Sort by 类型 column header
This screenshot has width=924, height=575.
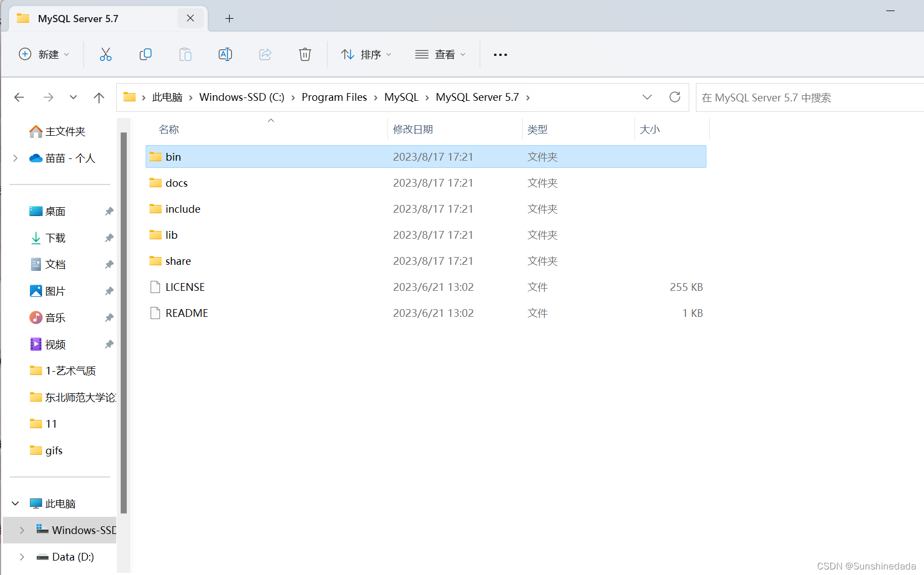click(x=538, y=129)
